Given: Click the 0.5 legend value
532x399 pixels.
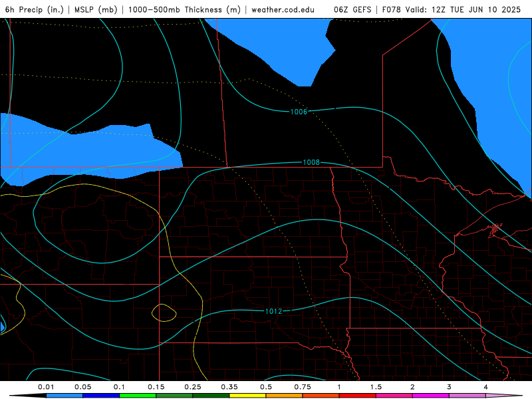Looking at the screenshot, I should tap(266, 387).
